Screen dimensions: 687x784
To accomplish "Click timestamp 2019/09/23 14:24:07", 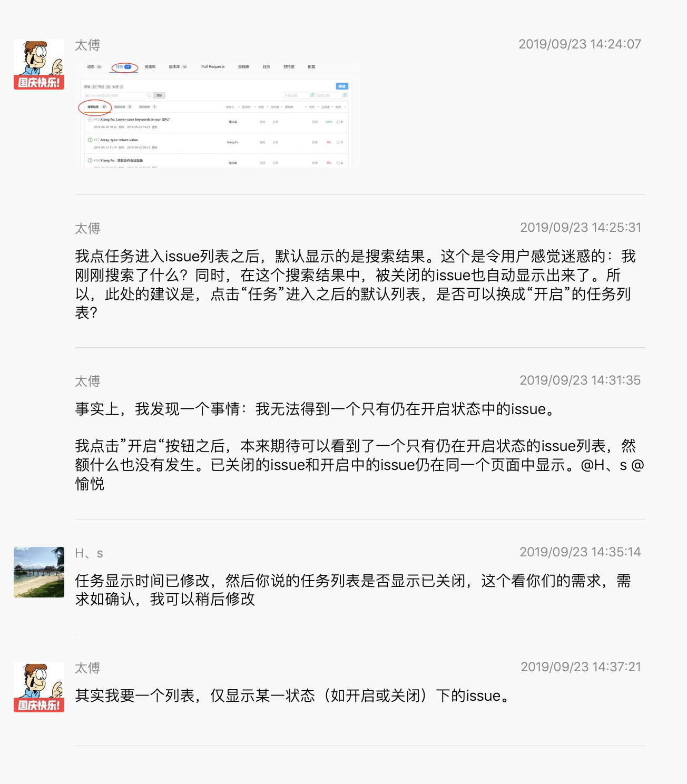I will [x=580, y=44].
